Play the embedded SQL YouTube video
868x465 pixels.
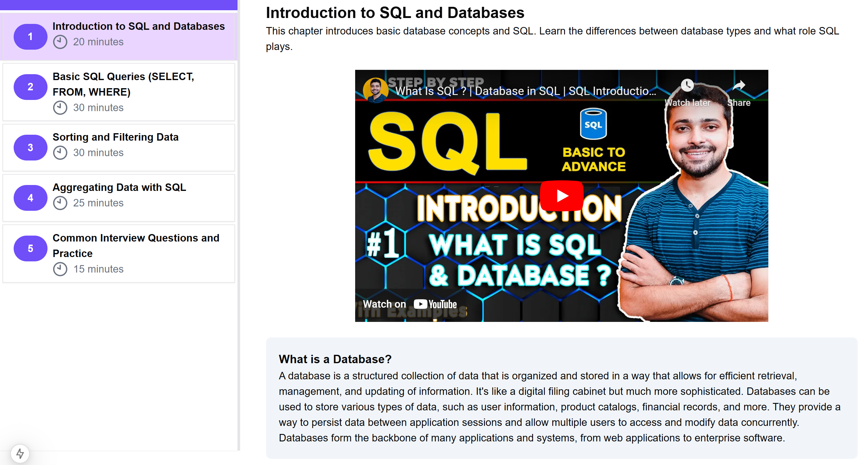point(561,196)
